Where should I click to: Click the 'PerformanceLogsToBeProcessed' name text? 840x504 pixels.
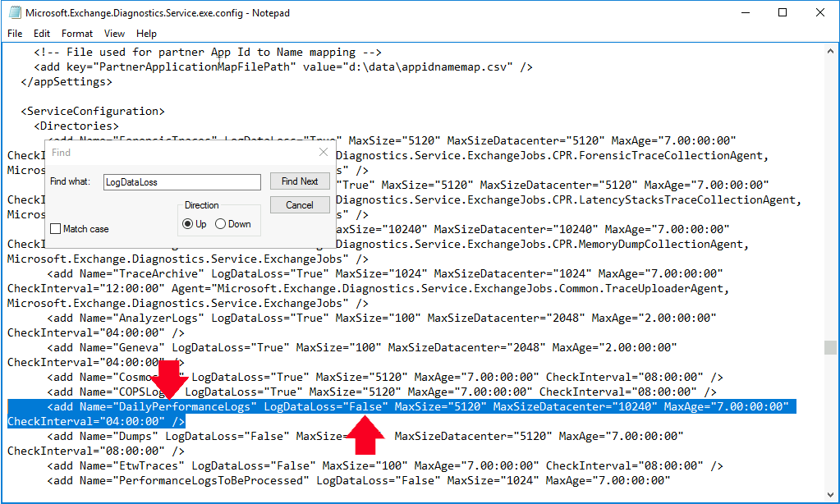[x=210, y=481]
